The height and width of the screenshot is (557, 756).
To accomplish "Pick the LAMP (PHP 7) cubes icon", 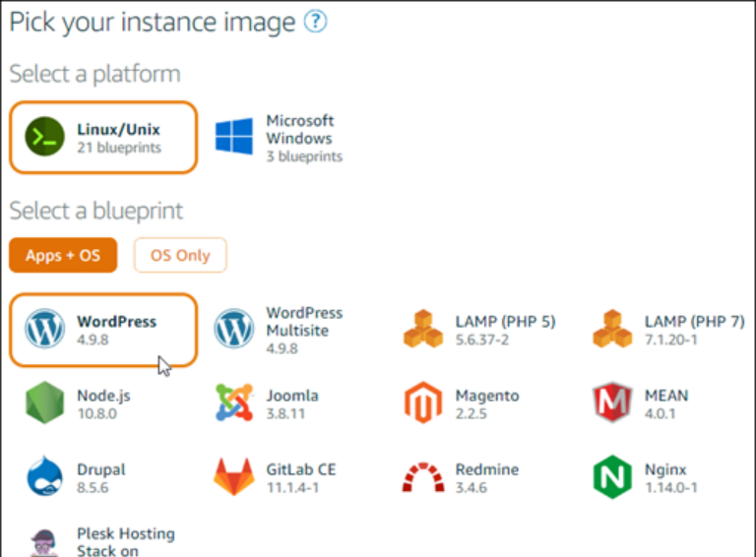I will coord(612,329).
